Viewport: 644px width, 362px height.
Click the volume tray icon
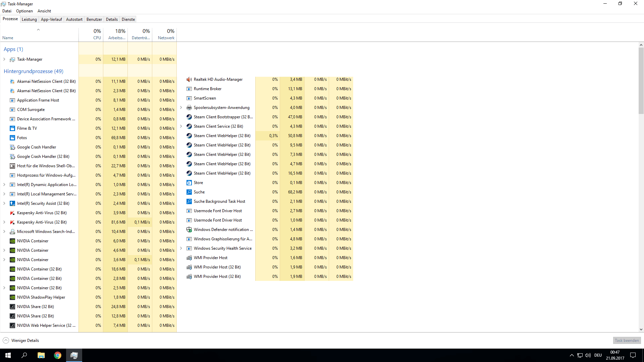coord(588,355)
